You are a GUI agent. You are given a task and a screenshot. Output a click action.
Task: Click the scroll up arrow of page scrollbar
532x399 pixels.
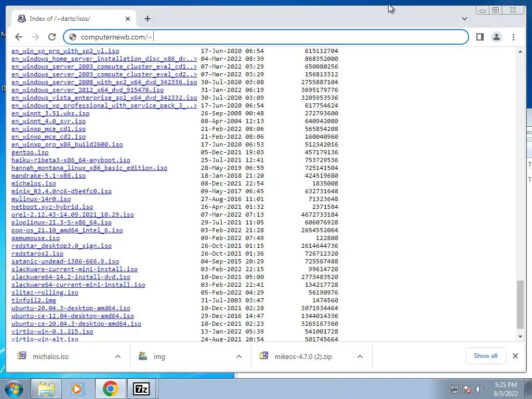tap(520, 51)
